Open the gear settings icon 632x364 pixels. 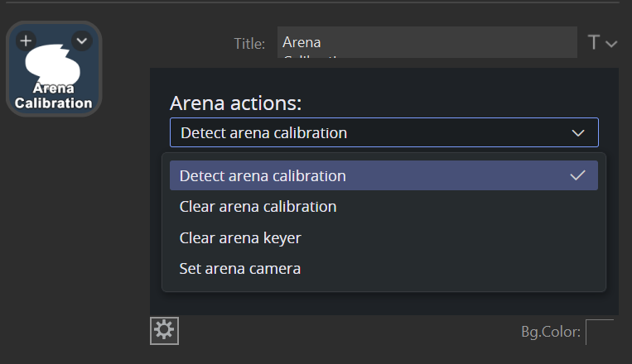coord(164,330)
